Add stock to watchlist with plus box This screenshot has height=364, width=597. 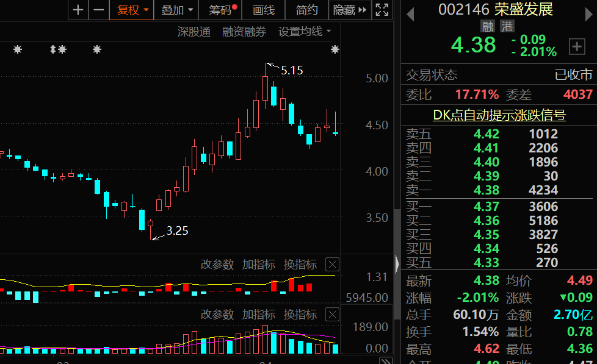pyautogui.click(x=577, y=47)
